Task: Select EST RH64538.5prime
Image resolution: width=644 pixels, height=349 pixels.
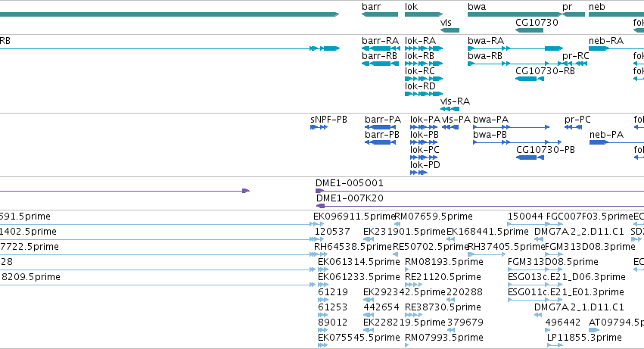Action: click(x=319, y=255)
